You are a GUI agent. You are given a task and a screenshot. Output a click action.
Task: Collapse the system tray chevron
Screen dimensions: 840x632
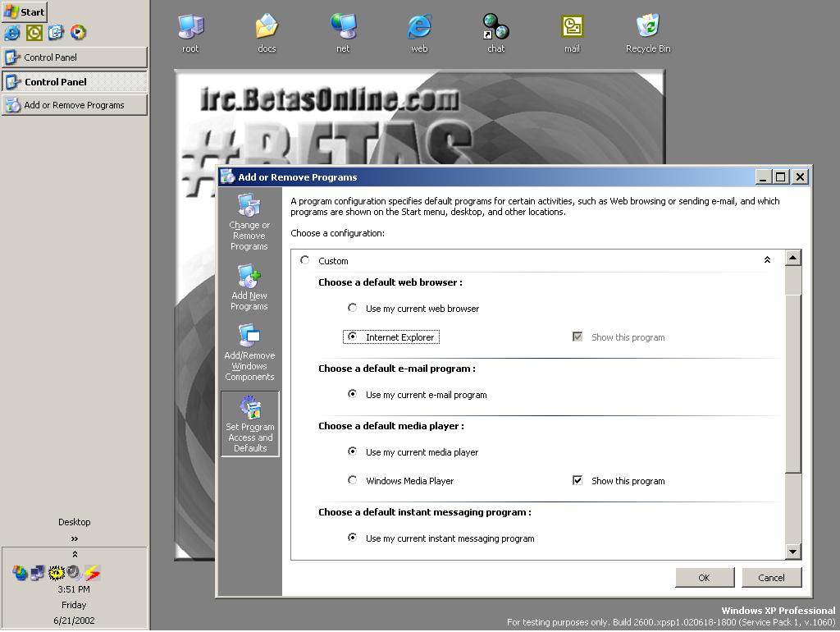75,554
